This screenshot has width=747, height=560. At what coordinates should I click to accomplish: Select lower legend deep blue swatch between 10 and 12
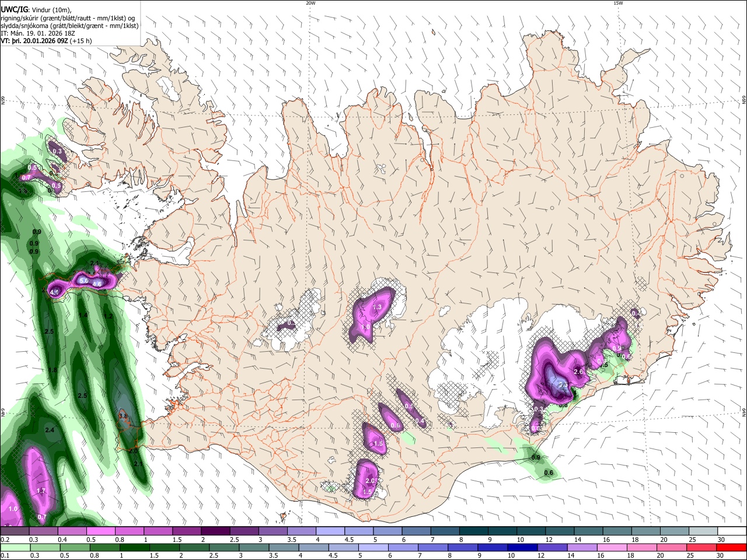(523, 547)
